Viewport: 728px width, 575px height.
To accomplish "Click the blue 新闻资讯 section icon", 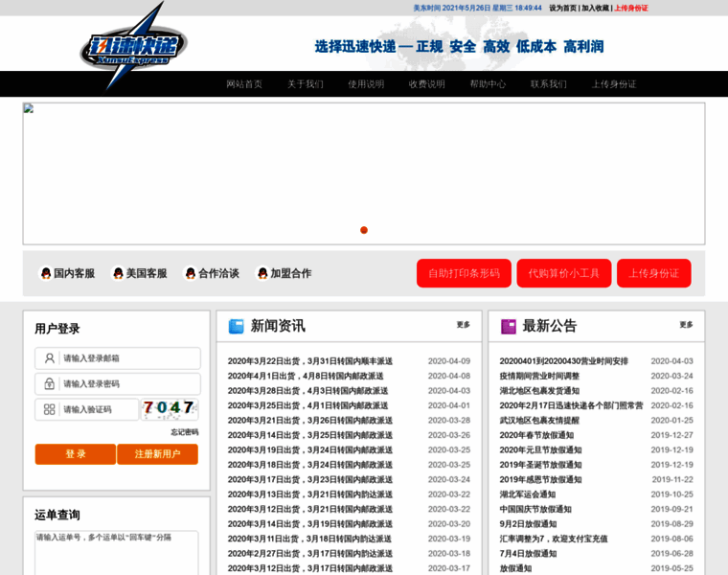I will (237, 326).
